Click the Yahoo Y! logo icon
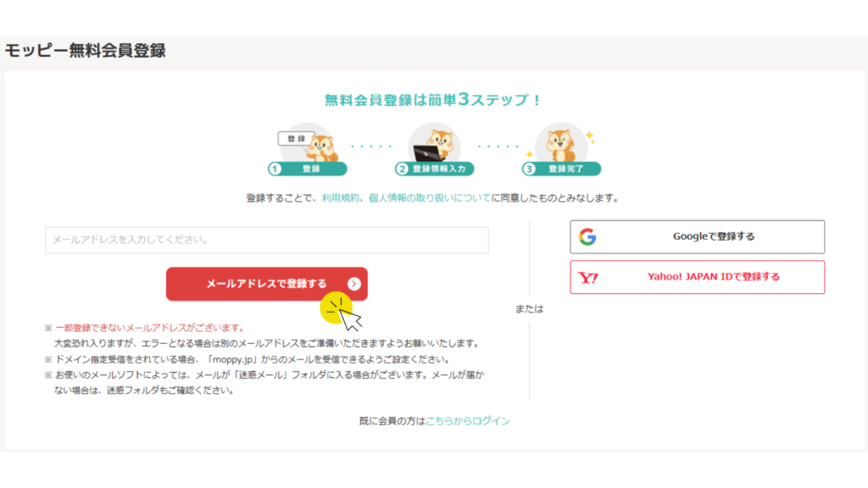The image size is (868, 488). (x=588, y=277)
